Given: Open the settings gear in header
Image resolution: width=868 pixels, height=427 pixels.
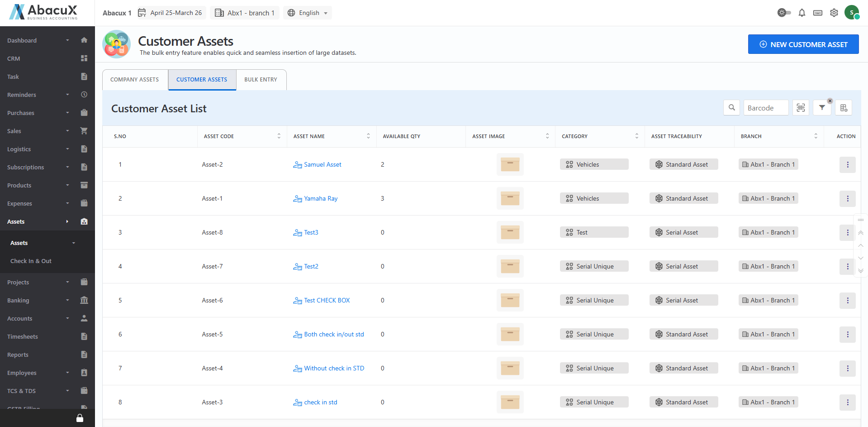Looking at the screenshot, I should point(834,13).
